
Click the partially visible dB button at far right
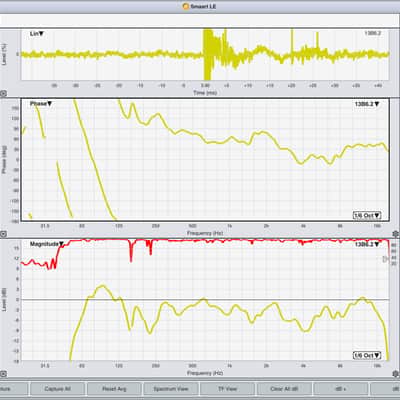385,389
